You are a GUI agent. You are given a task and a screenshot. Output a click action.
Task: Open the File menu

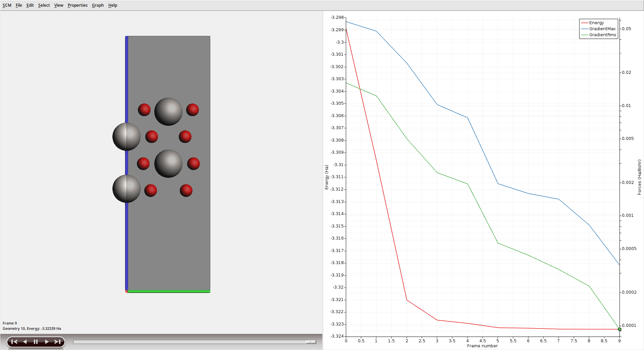[x=19, y=5]
